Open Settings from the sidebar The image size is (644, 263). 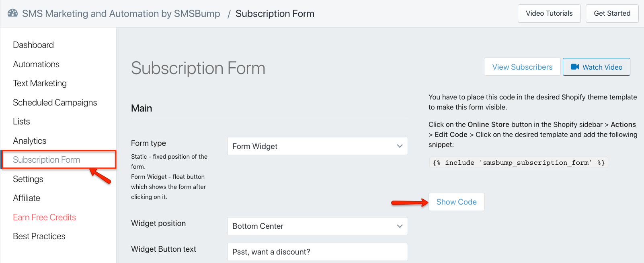click(28, 179)
